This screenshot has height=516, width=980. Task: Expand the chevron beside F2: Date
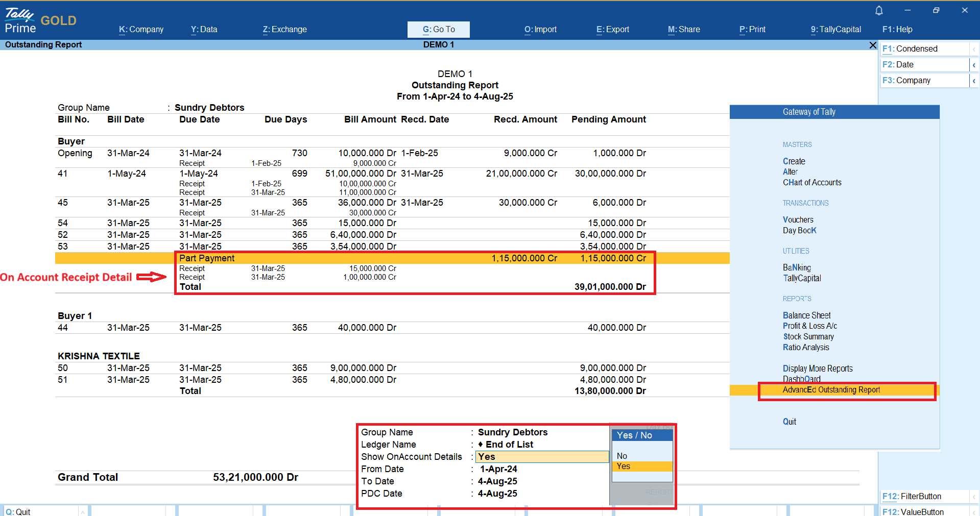974,65
